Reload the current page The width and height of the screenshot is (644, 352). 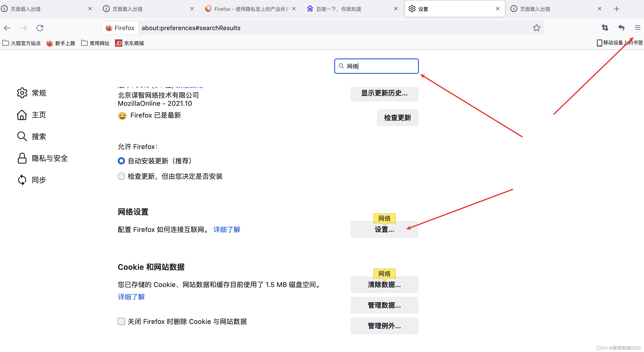(40, 28)
